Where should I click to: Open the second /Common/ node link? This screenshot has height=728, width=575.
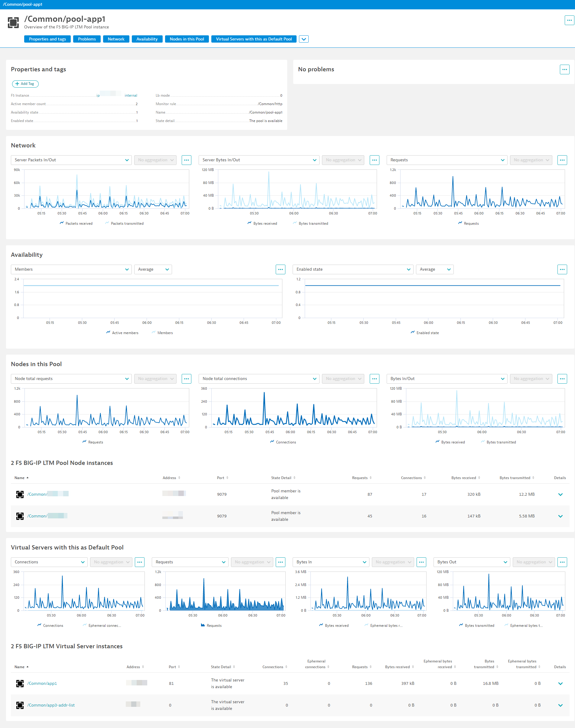click(47, 516)
